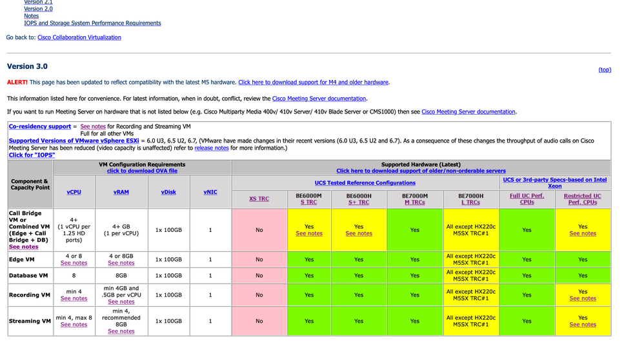Select the Edge VM row label
The image size is (644, 357).
coord(21,260)
